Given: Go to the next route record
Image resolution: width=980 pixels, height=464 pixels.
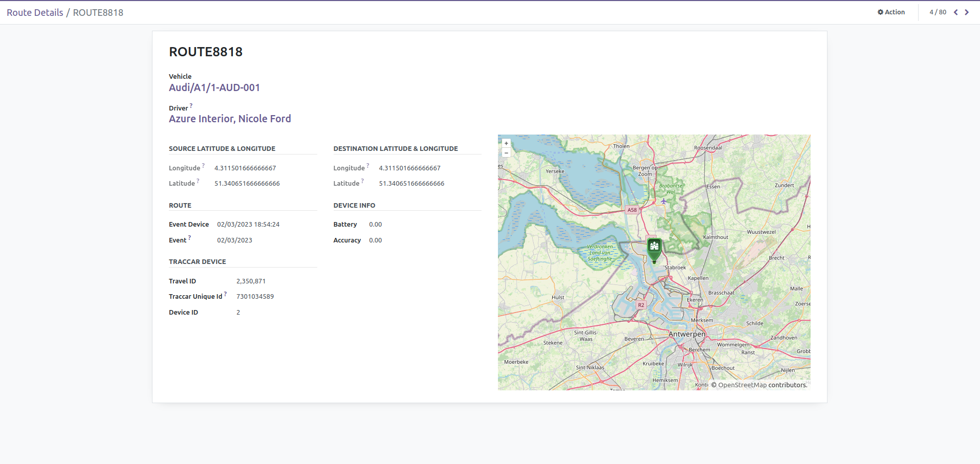Looking at the screenshot, I should click(967, 12).
